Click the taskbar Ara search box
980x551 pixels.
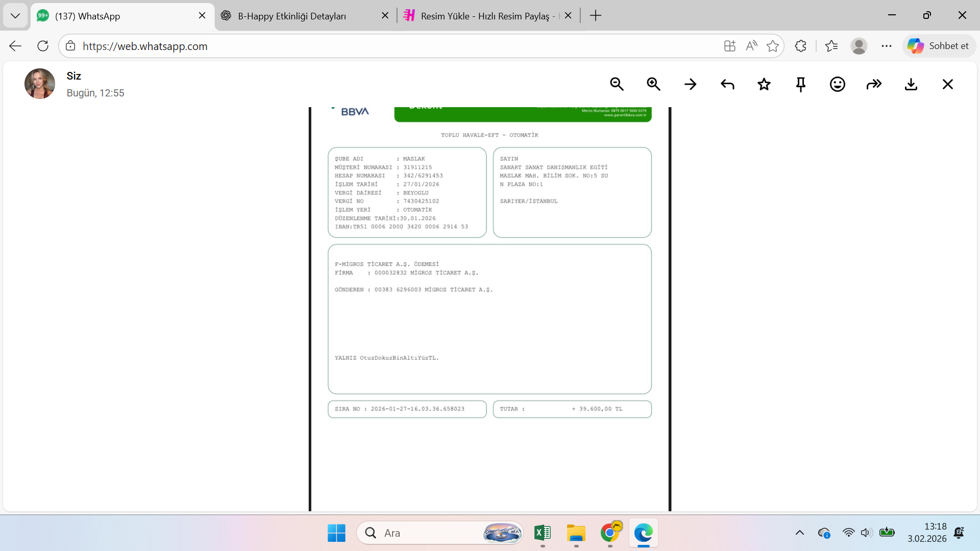[440, 533]
